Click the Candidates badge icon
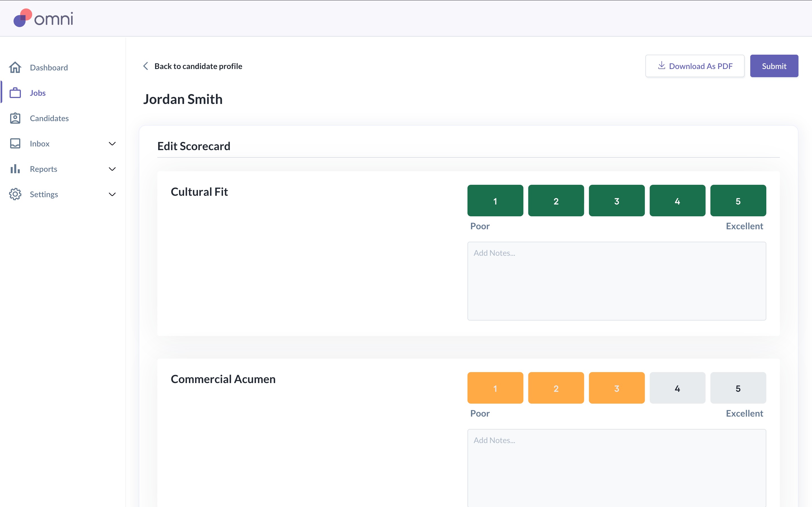 (15, 118)
